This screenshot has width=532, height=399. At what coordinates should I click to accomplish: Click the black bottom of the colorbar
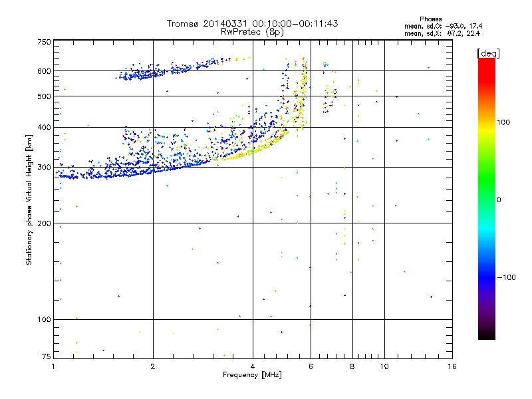(x=487, y=334)
